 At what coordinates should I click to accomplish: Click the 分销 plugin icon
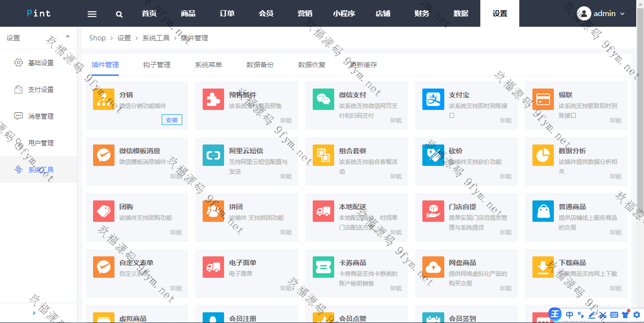[x=104, y=99]
